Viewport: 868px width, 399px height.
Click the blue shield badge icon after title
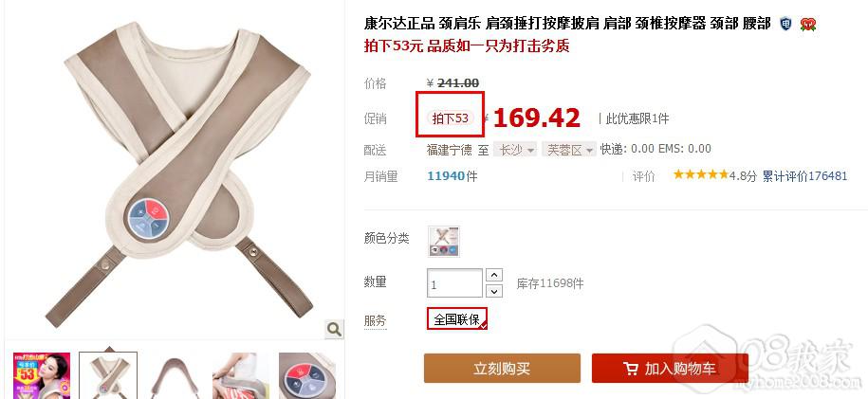click(785, 24)
